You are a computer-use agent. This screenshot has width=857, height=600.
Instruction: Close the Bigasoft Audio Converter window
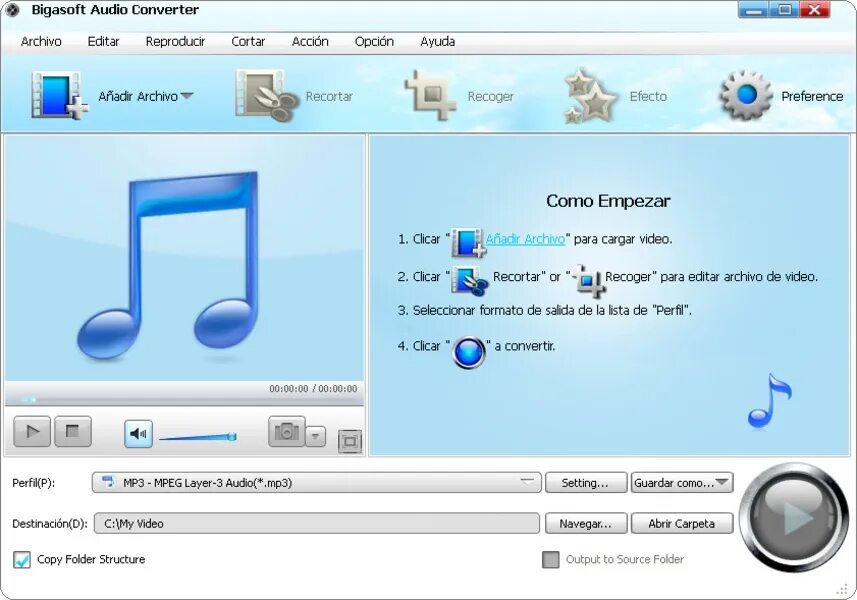coord(815,10)
